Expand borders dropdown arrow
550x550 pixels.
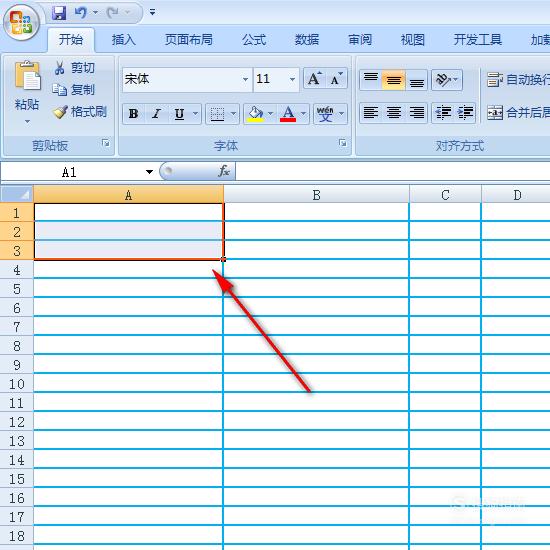pyautogui.click(x=233, y=114)
